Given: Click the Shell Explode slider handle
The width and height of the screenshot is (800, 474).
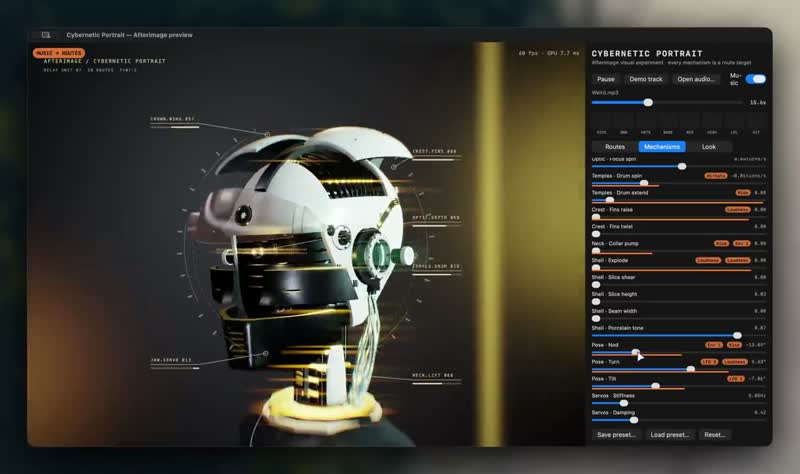Looking at the screenshot, I should (596, 267).
